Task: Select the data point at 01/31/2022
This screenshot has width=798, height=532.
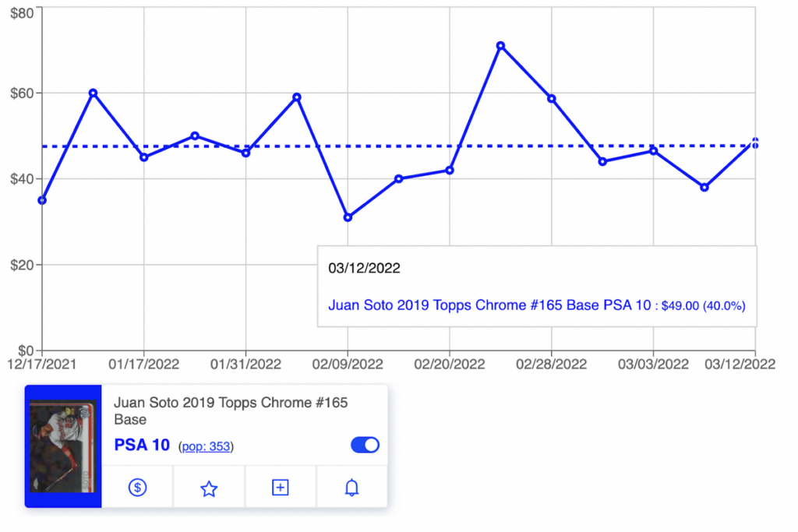Action: point(245,153)
